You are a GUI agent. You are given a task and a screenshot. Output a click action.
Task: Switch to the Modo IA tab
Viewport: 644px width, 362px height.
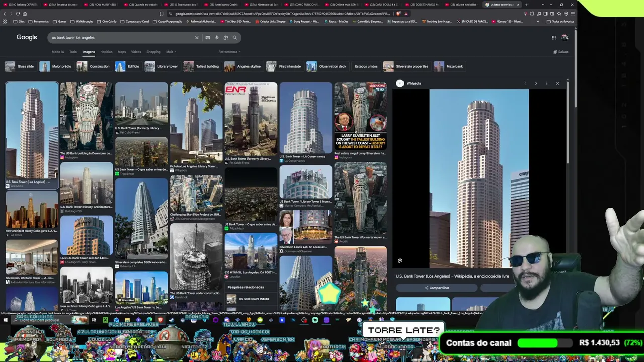pos(58,52)
